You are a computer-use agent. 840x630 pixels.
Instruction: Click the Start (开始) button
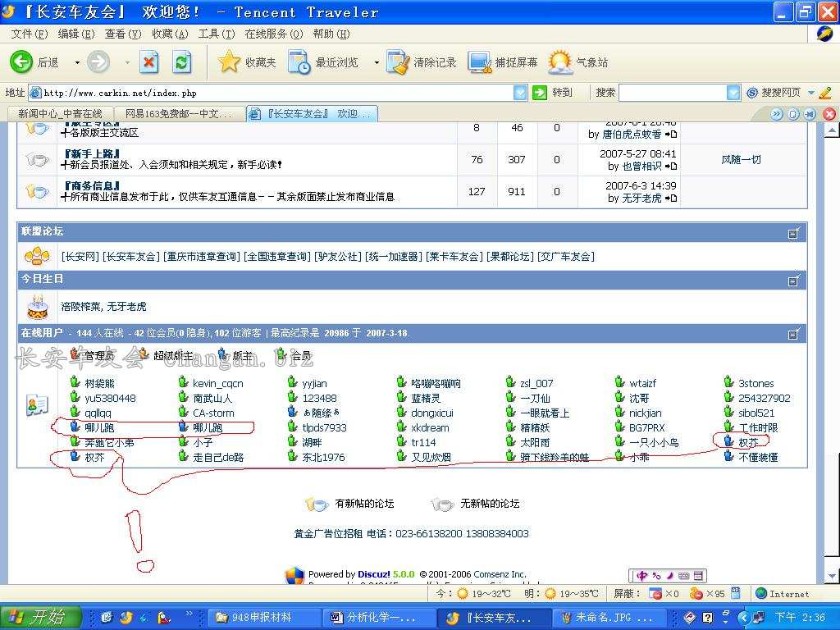(x=41, y=617)
